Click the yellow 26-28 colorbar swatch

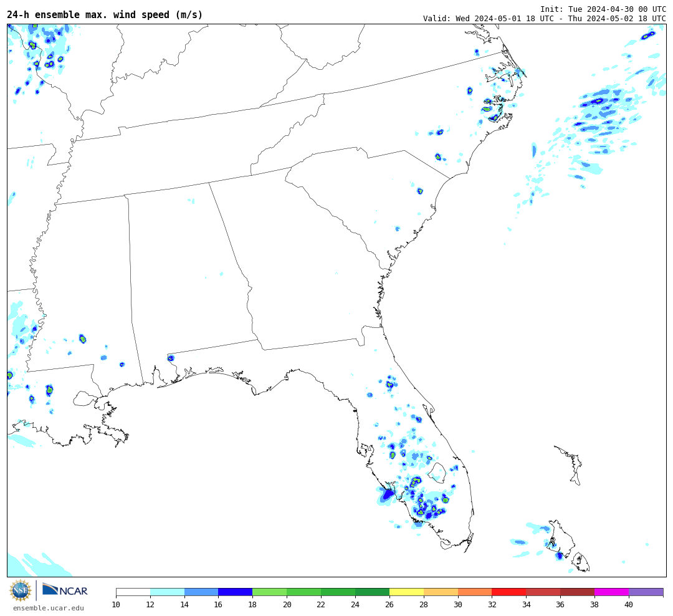tap(406, 592)
